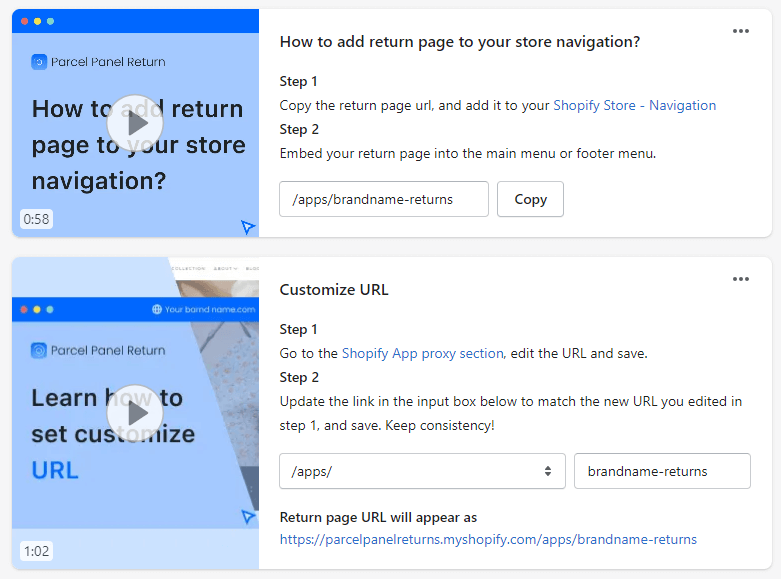The width and height of the screenshot is (781, 579).
Task: Open the parcelpanelreturns.myshopify.com return page link
Action: [488, 540]
